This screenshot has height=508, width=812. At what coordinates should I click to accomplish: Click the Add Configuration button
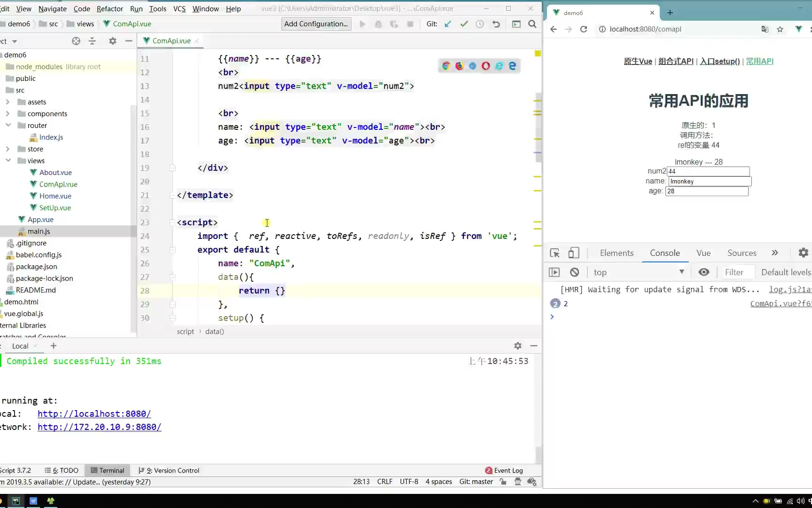coord(316,24)
